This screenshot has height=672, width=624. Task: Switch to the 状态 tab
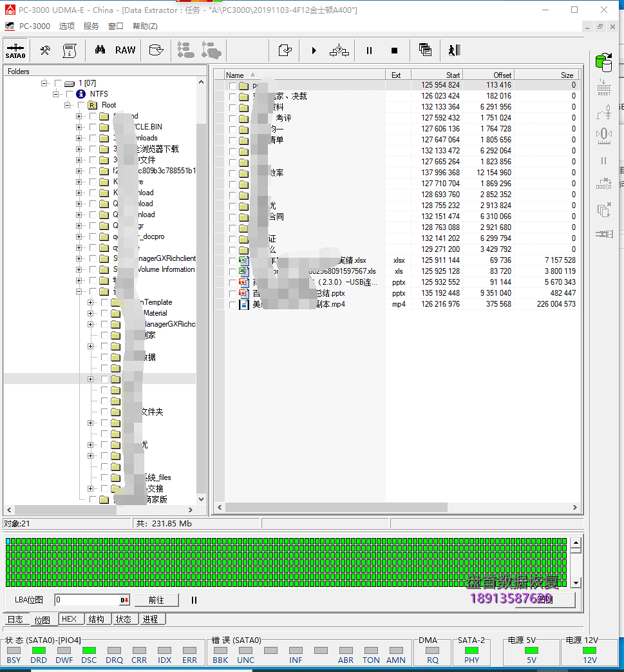124,619
